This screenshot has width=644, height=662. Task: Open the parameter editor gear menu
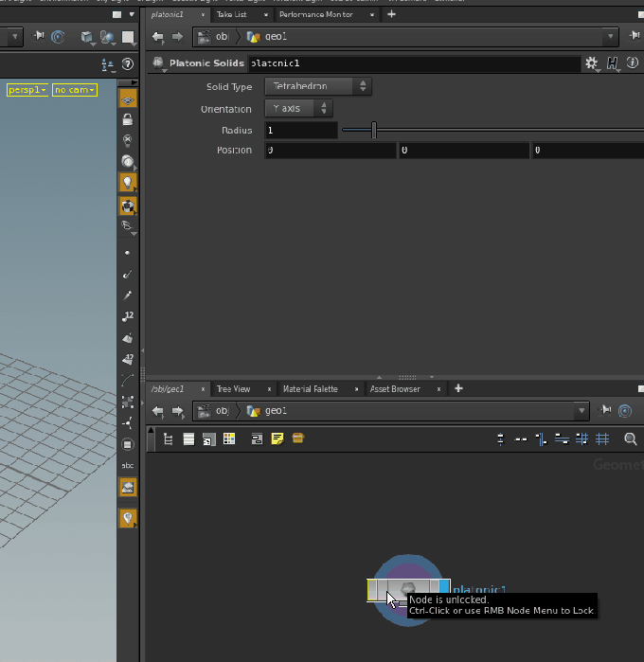(x=592, y=63)
